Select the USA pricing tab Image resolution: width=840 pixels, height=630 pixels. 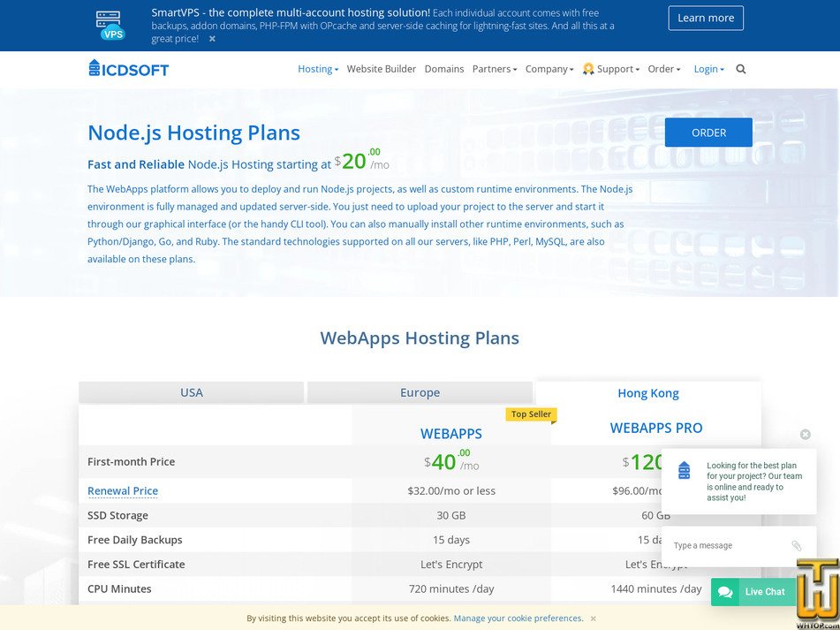tap(191, 392)
